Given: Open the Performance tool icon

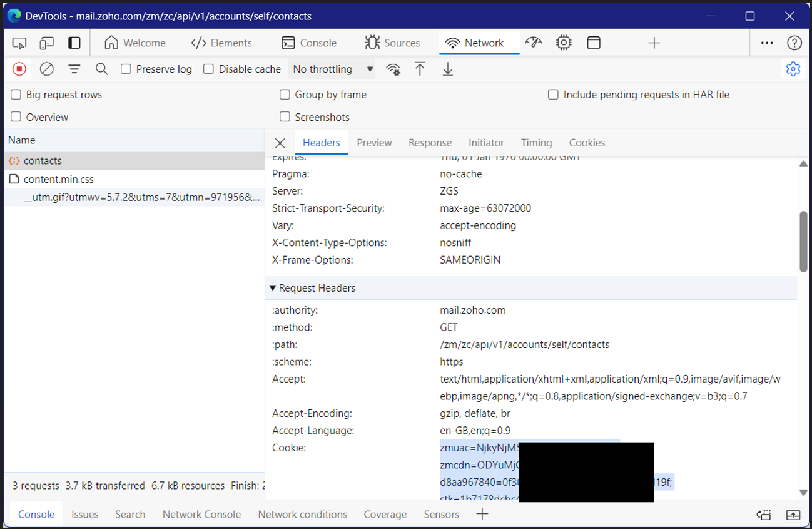Looking at the screenshot, I should [x=534, y=43].
